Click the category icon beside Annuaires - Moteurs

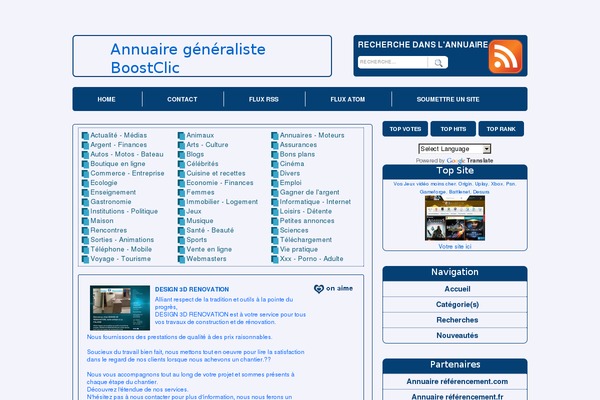275,136
